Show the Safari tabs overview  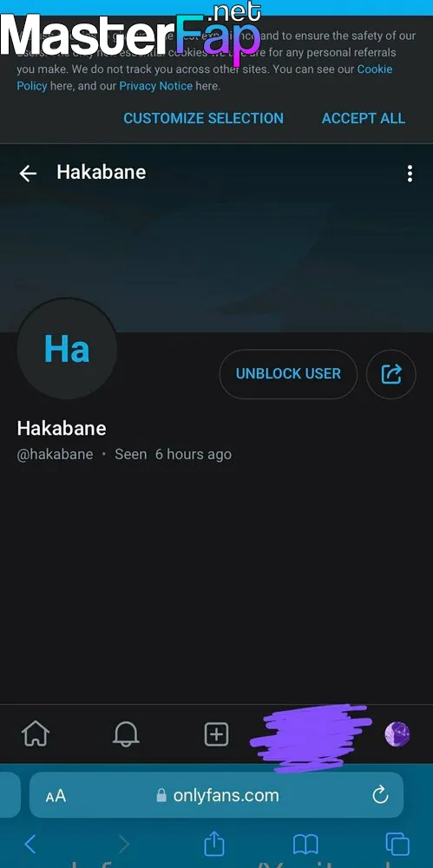coord(397,845)
